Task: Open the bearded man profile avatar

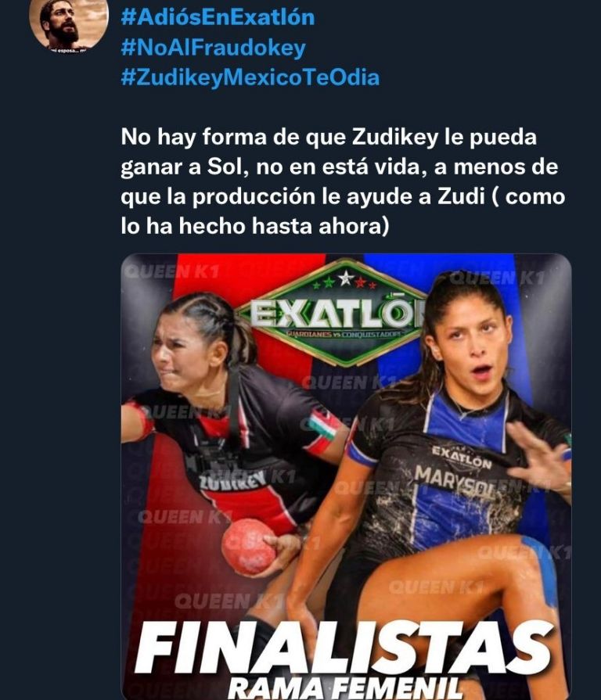Action: pyautogui.click(x=69, y=26)
